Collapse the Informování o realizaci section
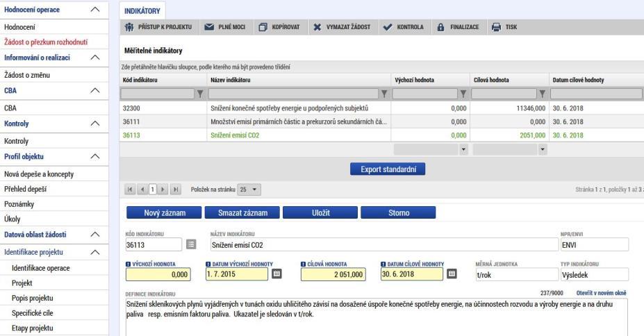644x336 pixels. (95, 58)
